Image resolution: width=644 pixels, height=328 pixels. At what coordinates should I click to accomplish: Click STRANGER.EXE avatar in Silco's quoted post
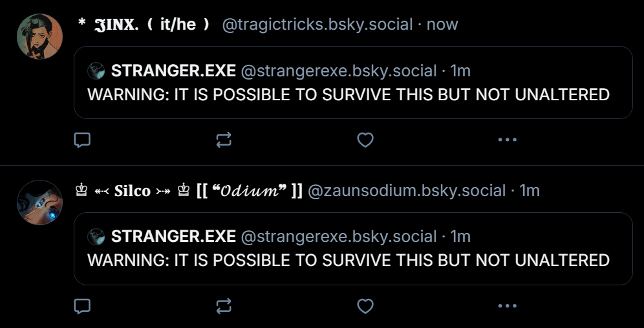coord(96,237)
